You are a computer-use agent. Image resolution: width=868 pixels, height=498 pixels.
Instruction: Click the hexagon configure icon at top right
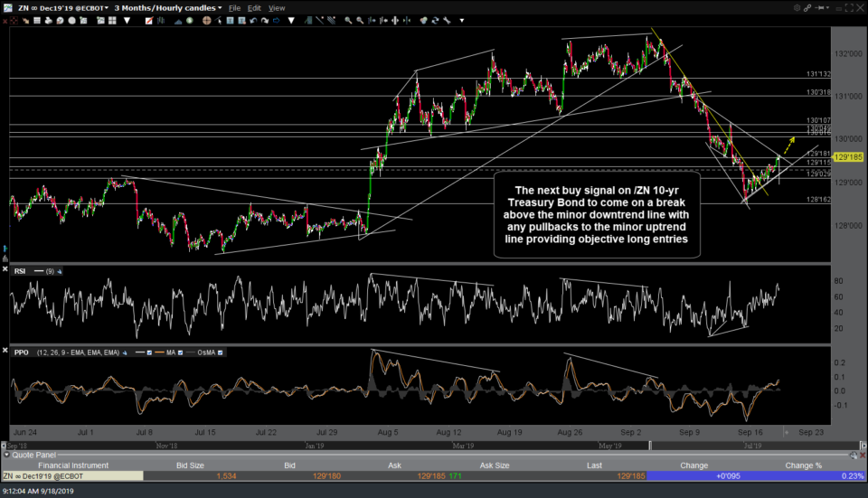(x=797, y=8)
